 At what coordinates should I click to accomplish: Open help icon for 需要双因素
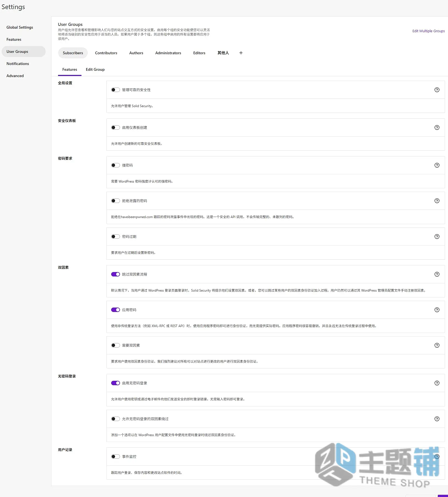coord(437,345)
